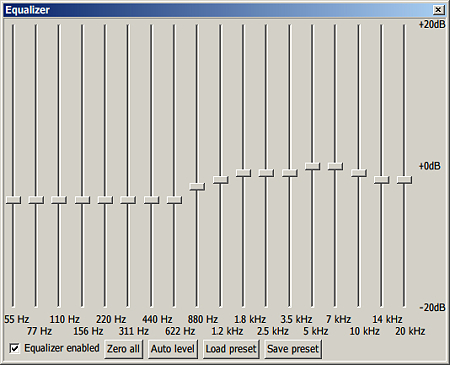Click the Save preset button

pyautogui.click(x=293, y=349)
